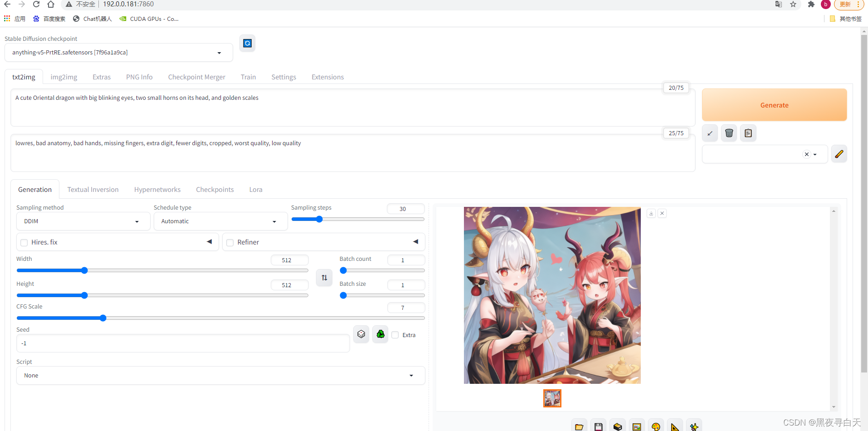
Task: Toggle the Extra seed checkbox
Action: tap(395, 335)
